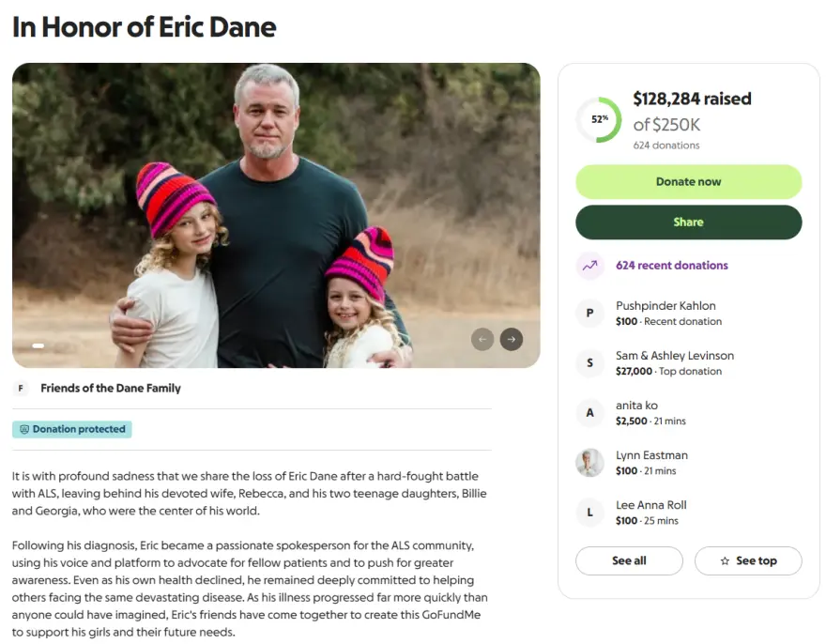Click the white carousel slide indicator on photo

[38, 345]
